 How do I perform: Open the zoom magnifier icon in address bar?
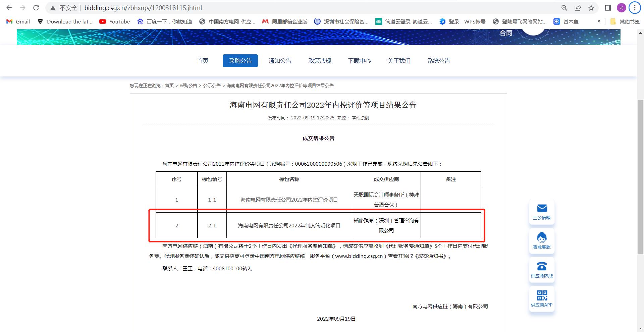(564, 8)
